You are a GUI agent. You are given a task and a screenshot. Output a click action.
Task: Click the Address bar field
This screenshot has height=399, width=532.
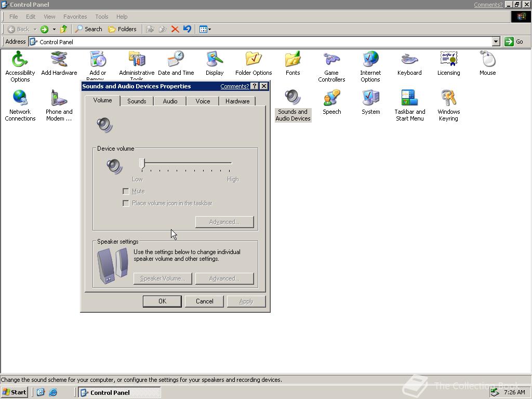coord(260,42)
